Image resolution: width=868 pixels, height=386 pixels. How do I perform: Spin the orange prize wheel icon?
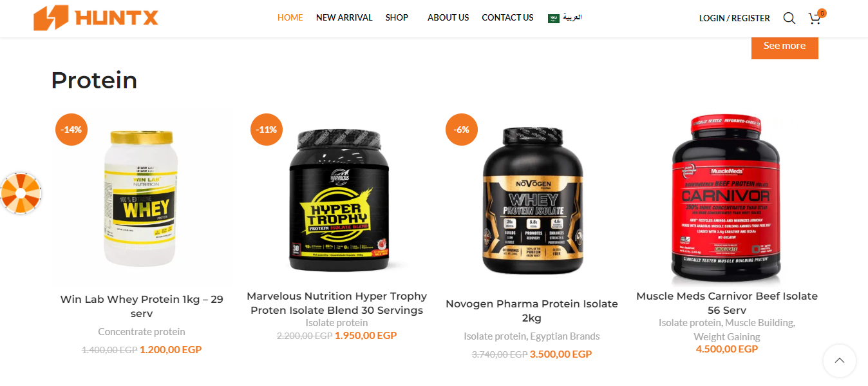point(21,193)
